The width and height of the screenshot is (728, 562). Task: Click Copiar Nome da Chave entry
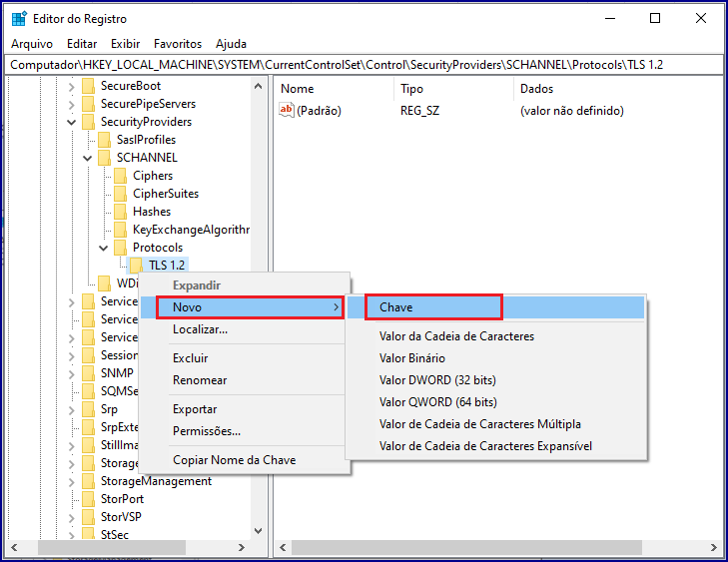(x=234, y=460)
